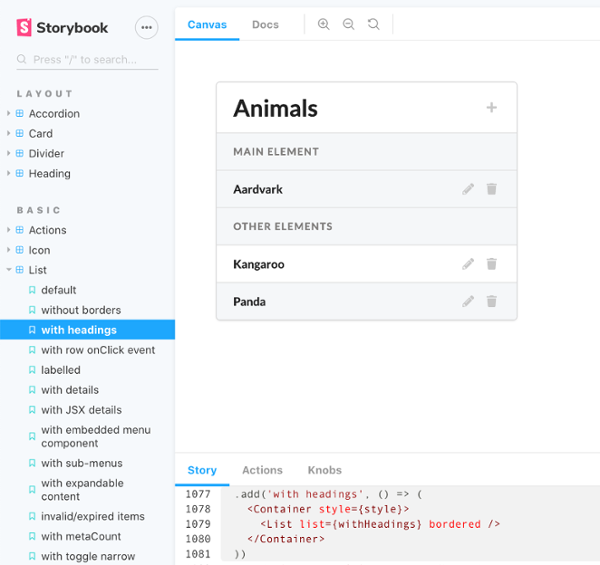Expand the sidebar Actions component arrow
600x565 pixels.
(8, 230)
